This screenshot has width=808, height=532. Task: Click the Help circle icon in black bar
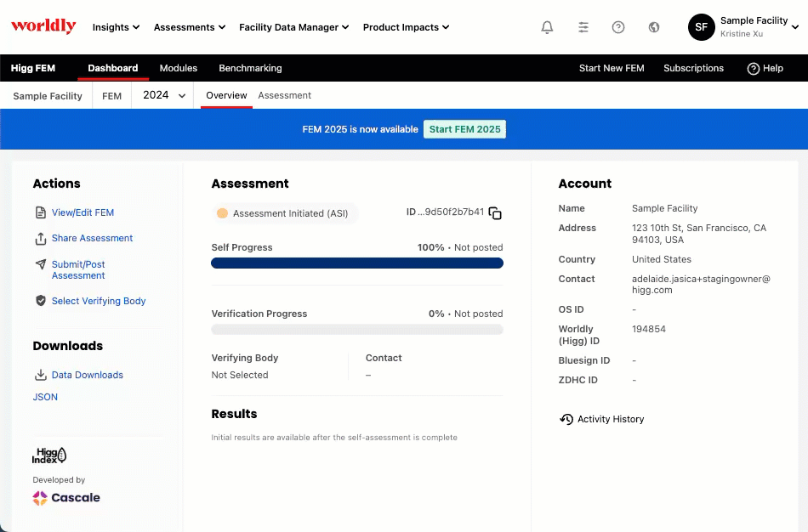pyautogui.click(x=753, y=69)
